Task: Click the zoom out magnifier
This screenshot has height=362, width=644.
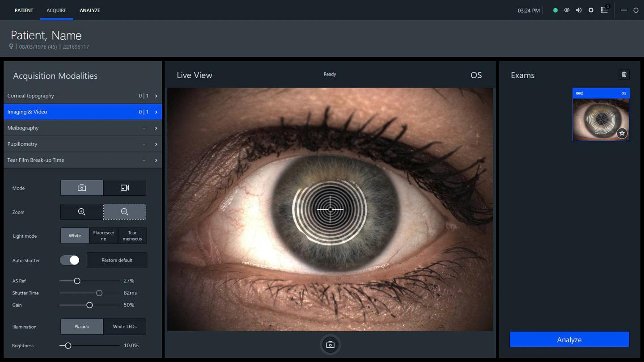Action: [x=125, y=212]
